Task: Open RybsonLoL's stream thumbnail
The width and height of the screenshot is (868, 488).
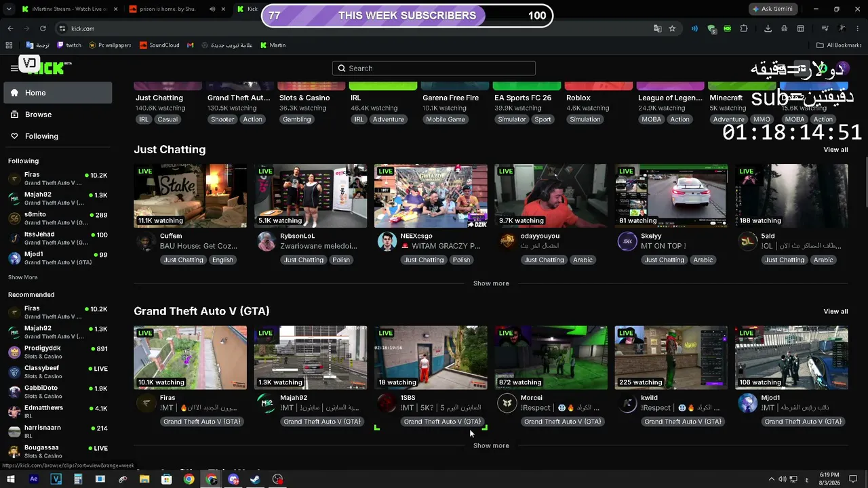Action: 311,196
